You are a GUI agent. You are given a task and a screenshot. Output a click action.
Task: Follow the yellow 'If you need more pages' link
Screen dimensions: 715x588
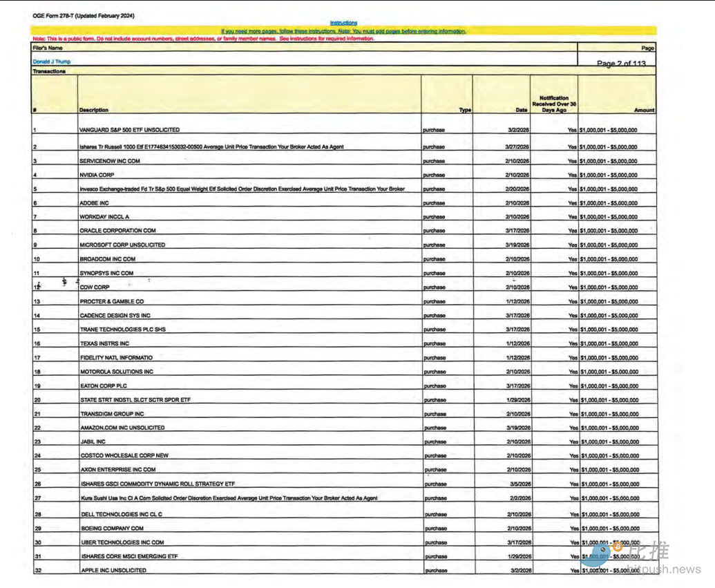pyautogui.click(x=343, y=32)
